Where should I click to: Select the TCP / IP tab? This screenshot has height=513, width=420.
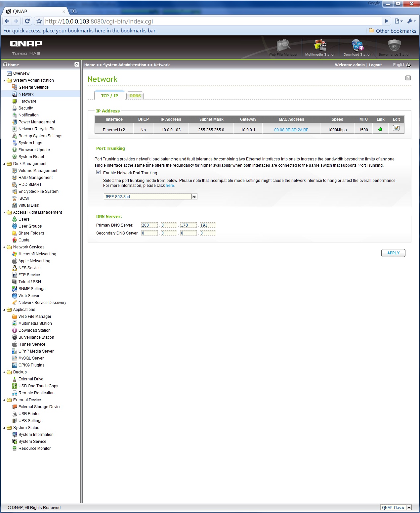pyautogui.click(x=109, y=96)
